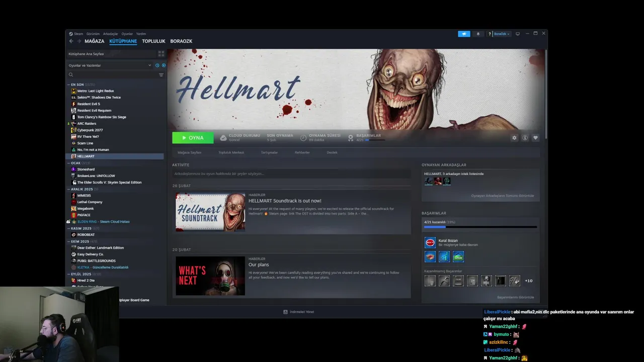This screenshot has width=644, height=362.
Task: Toggle the ready-to-play filter icon
Action: coord(164,65)
